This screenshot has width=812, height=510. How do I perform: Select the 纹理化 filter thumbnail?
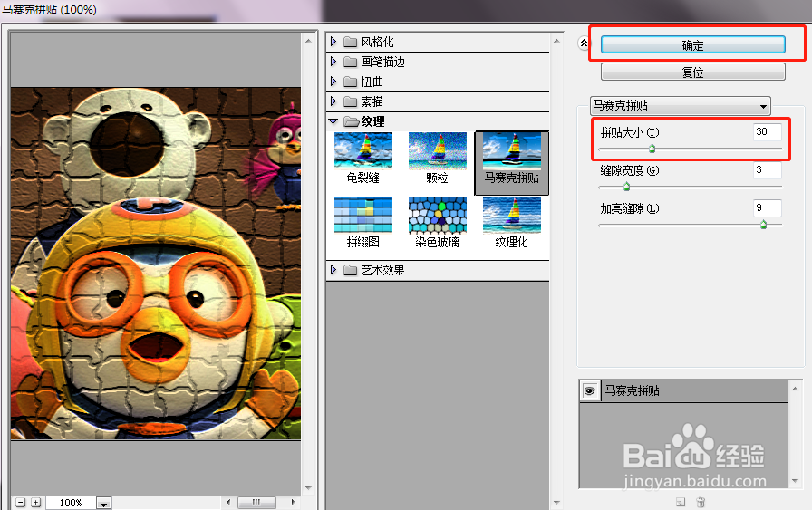click(x=512, y=223)
